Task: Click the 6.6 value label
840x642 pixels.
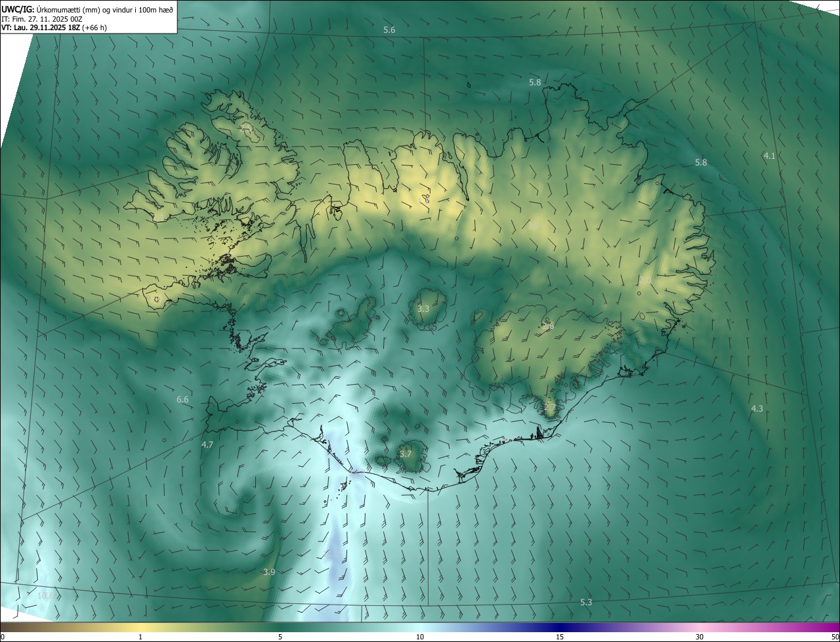Action: pyautogui.click(x=182, y=399)
